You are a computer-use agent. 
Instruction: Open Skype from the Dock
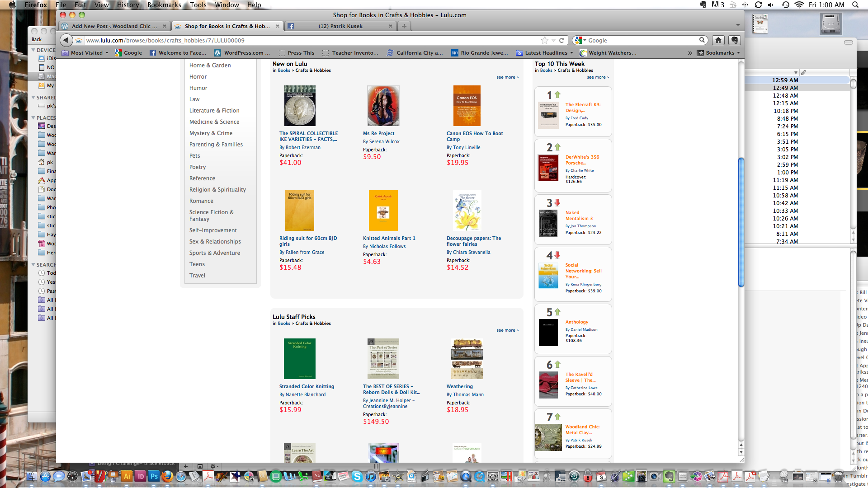pos(357,476)
